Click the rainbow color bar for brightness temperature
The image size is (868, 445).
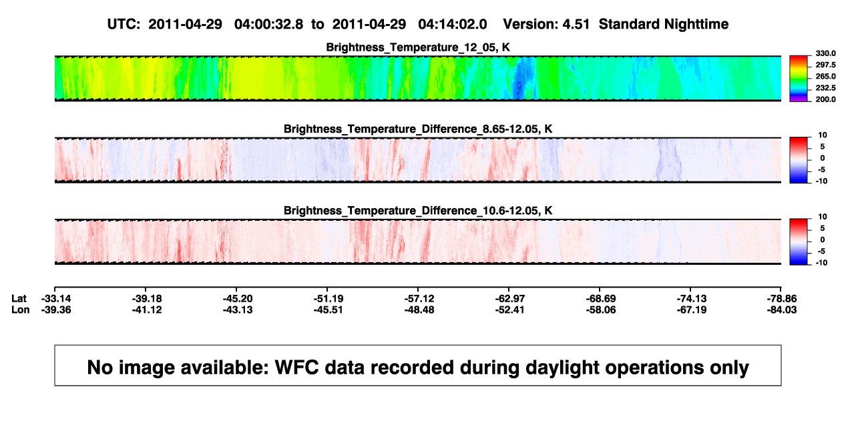pyautogui.click(x=799, y=78)
